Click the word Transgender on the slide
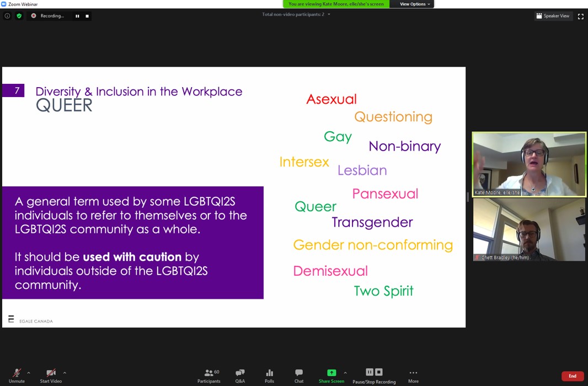 [x=372, y=222]
